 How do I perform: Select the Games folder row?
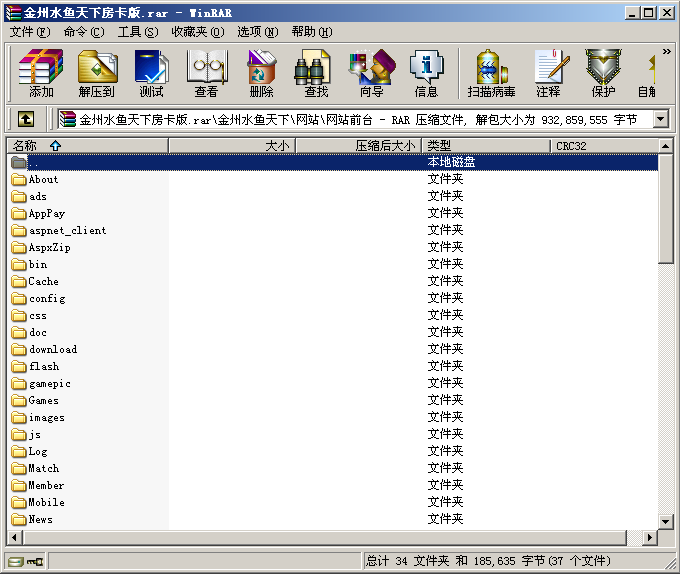43,400
